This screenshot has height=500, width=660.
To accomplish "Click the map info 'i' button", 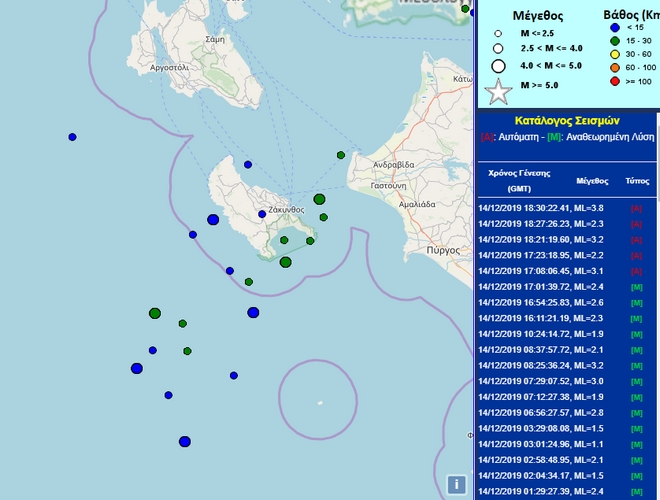I will (x=457, y=484).
